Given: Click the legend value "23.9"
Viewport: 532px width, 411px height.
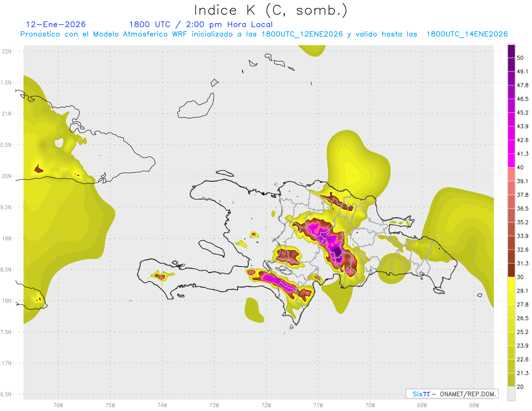Looking at the screenshot, I should click(523, 346).
